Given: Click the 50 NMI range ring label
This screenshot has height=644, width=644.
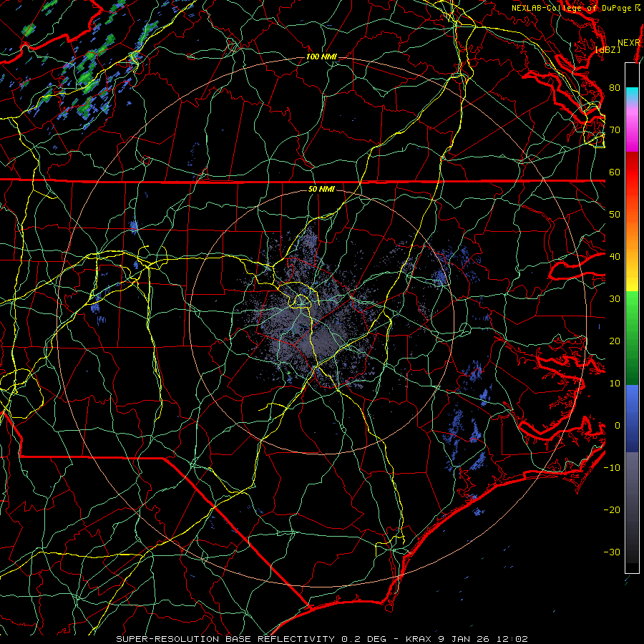Looking at the screenshot, I should [x=321, y=190].
